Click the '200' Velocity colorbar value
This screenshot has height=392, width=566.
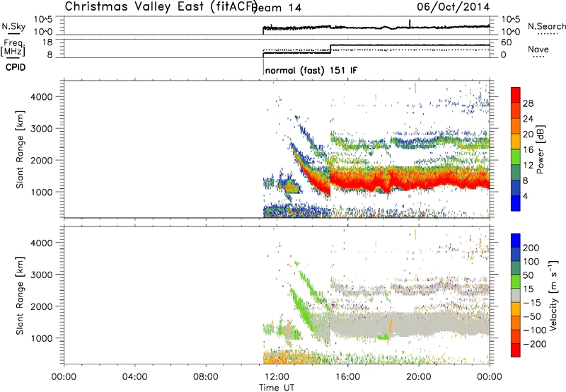point(531,248)
